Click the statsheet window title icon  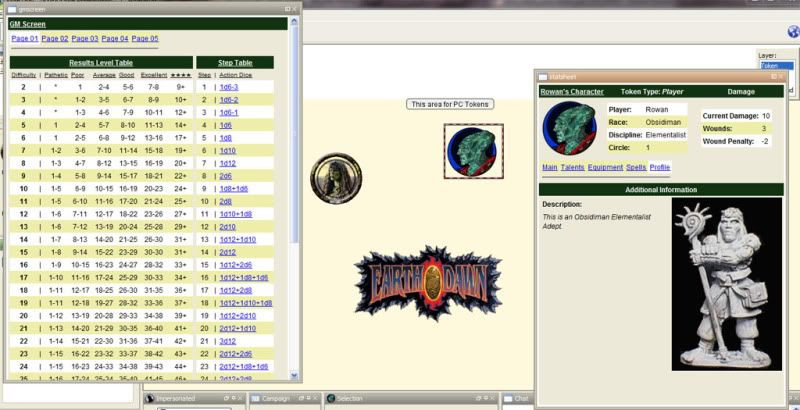tap(543, 77)
